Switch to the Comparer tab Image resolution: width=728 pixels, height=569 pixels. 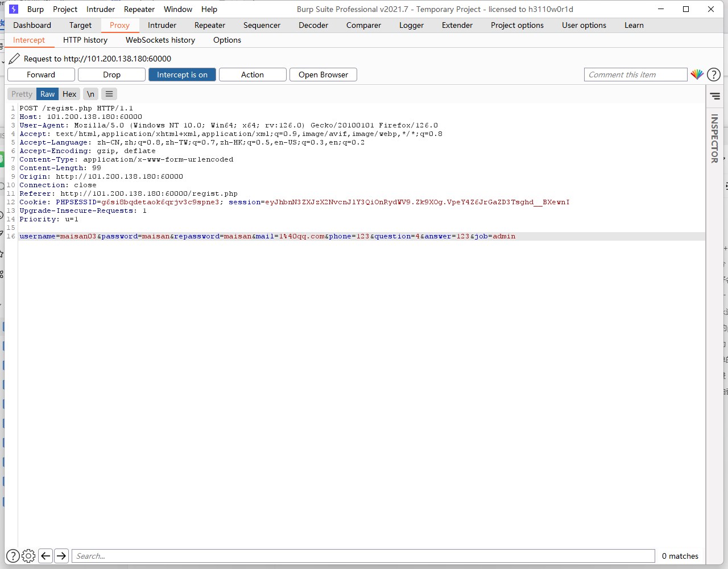tap(363, 25)
